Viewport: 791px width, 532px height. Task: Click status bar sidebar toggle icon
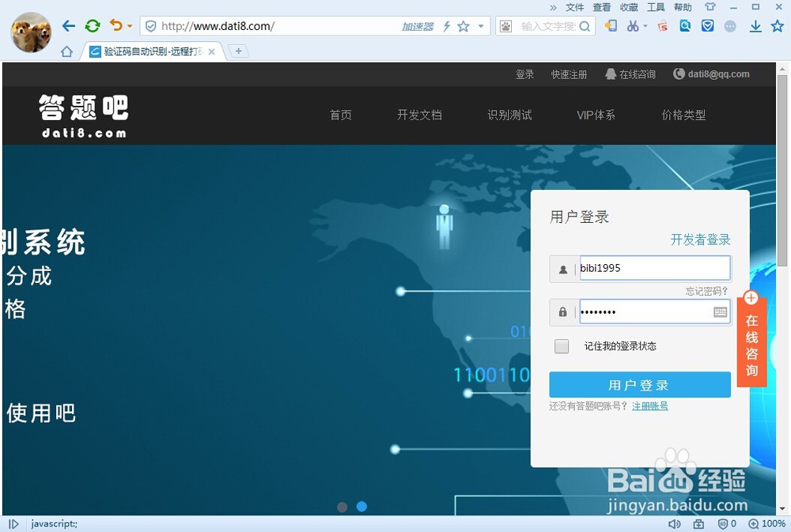click(13, 524)
